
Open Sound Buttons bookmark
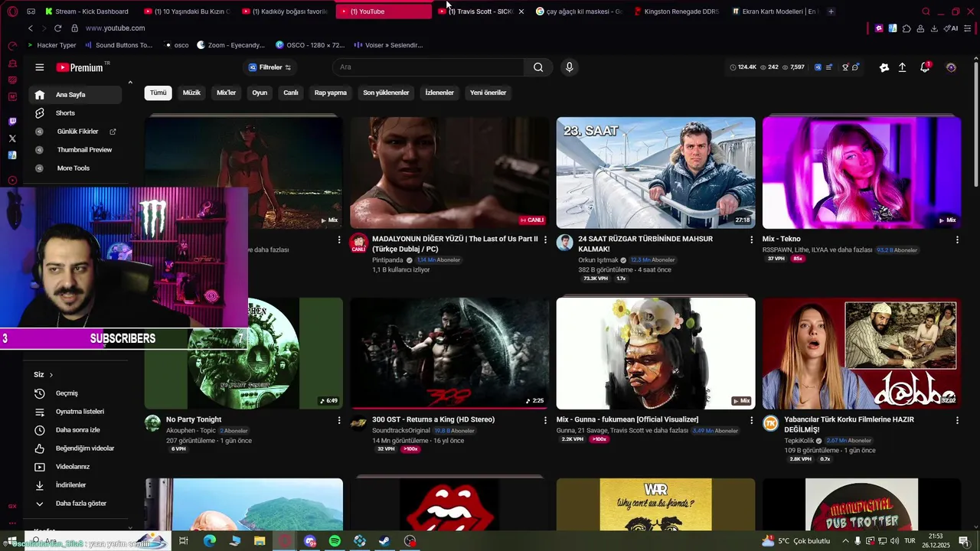(x=119, y=45)
